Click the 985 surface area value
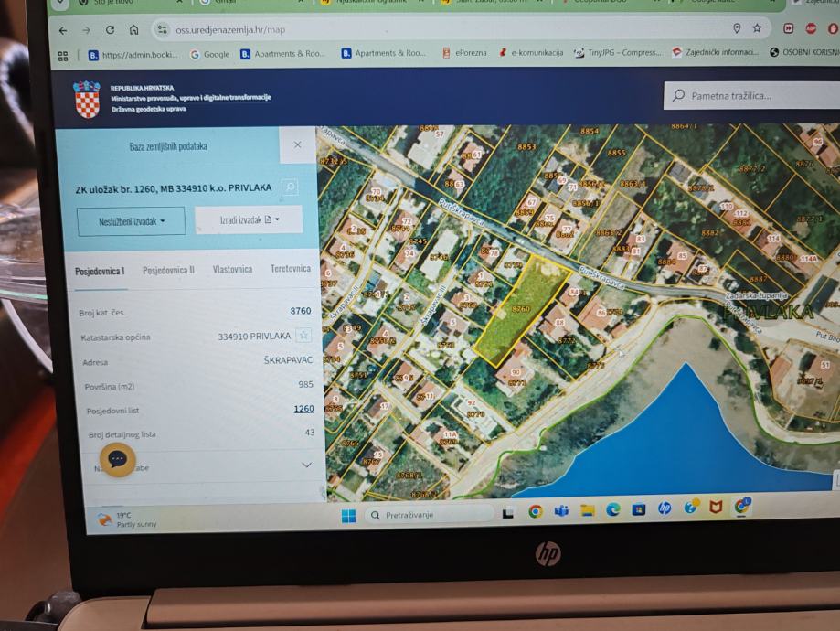Screen dimensions: 840x631 click(306, 384)
